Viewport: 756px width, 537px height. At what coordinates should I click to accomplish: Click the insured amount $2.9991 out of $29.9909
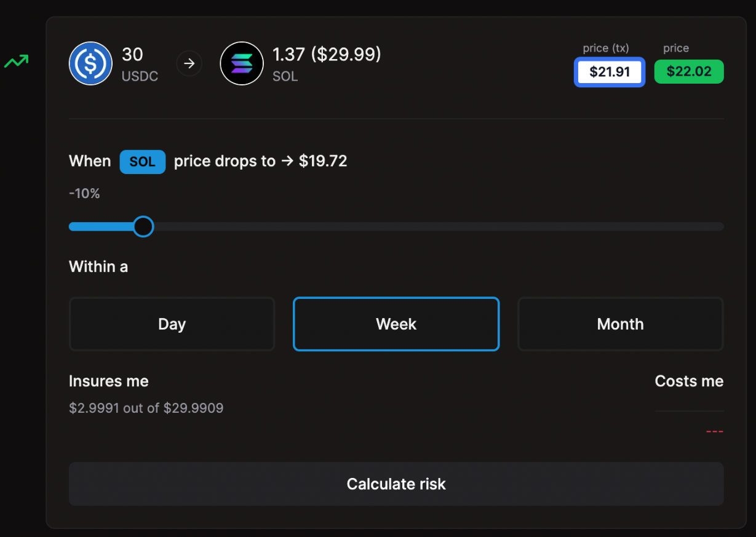146,408
